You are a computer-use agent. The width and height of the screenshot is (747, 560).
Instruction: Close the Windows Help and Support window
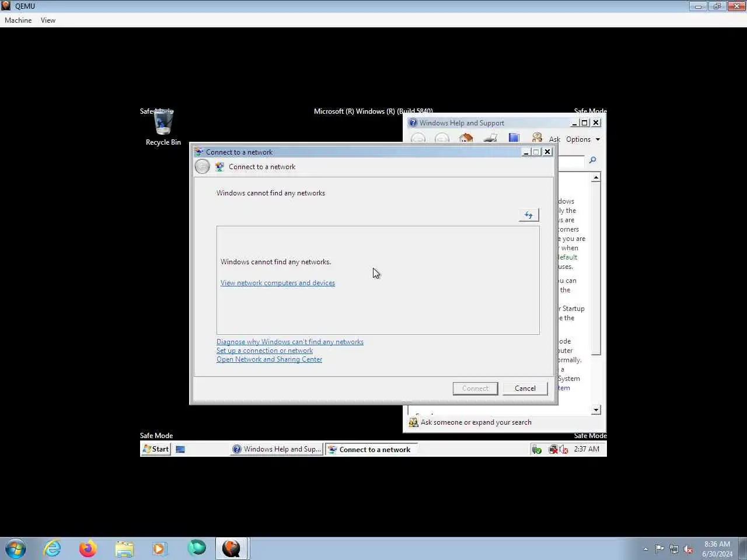tap(596, 123)
